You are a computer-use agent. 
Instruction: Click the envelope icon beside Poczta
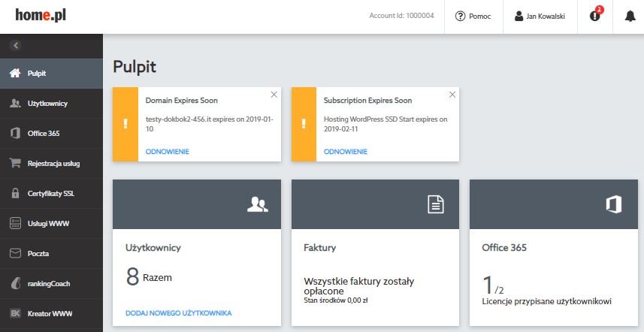[x=15, y=254]
